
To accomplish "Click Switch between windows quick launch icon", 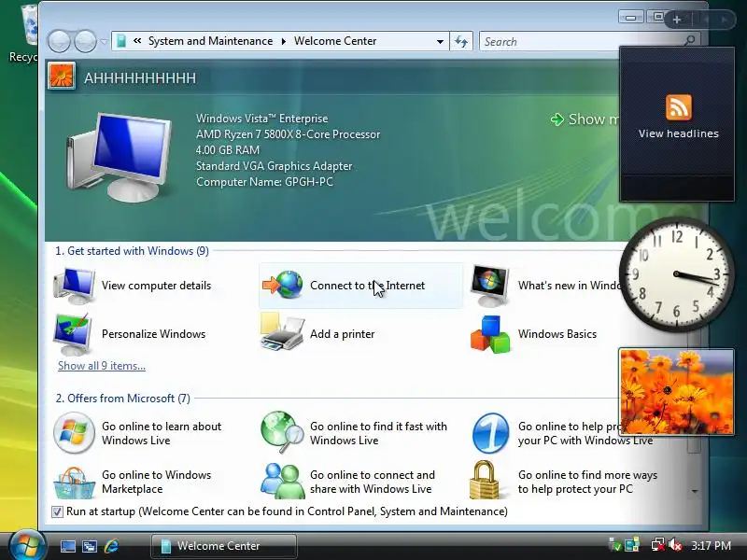I will coord(89,546).
